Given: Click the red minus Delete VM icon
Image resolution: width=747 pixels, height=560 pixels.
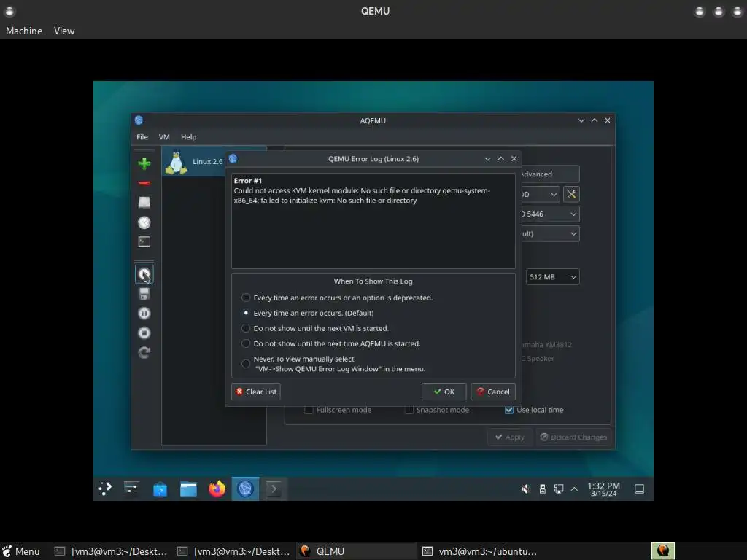Looking at the screenshot, I should 144,183.
